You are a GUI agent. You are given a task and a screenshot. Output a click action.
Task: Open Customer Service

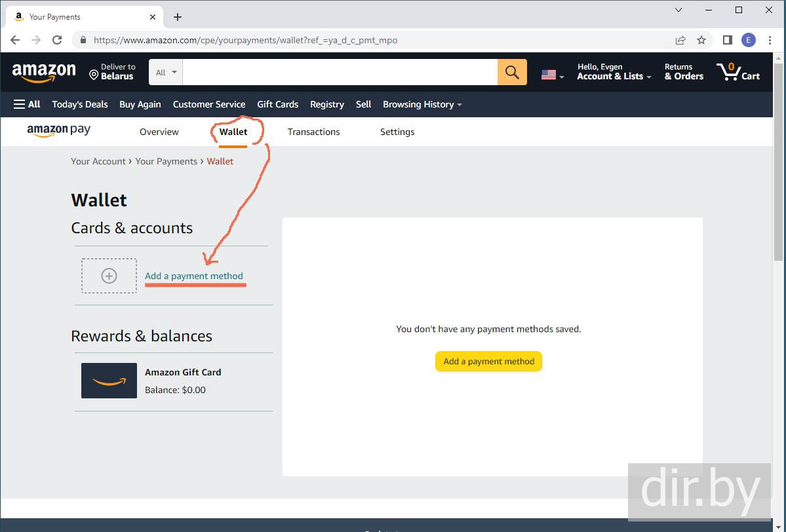point(209,104)
